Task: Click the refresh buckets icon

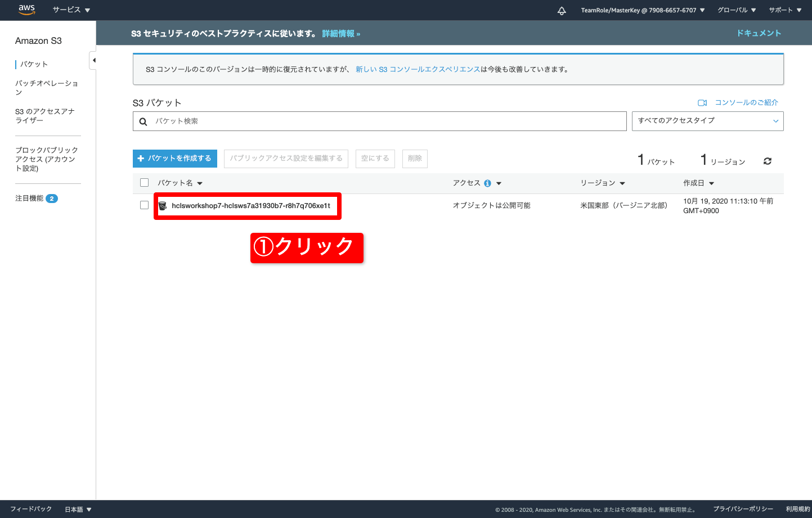Action: (768, 161)
